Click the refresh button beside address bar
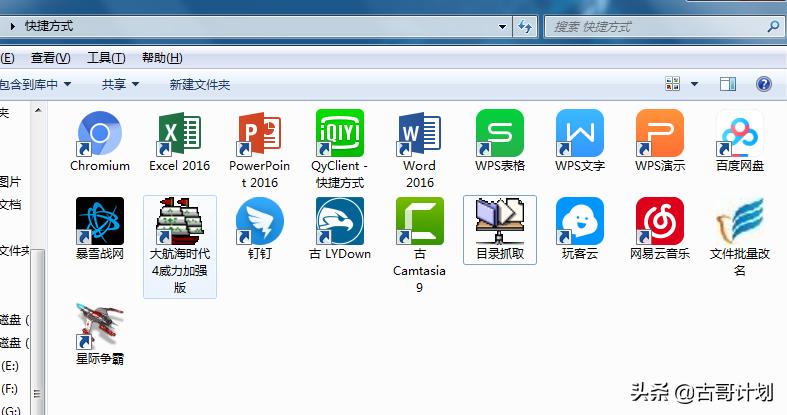Screen dimensions: 787x415 [x=525, y=27]
